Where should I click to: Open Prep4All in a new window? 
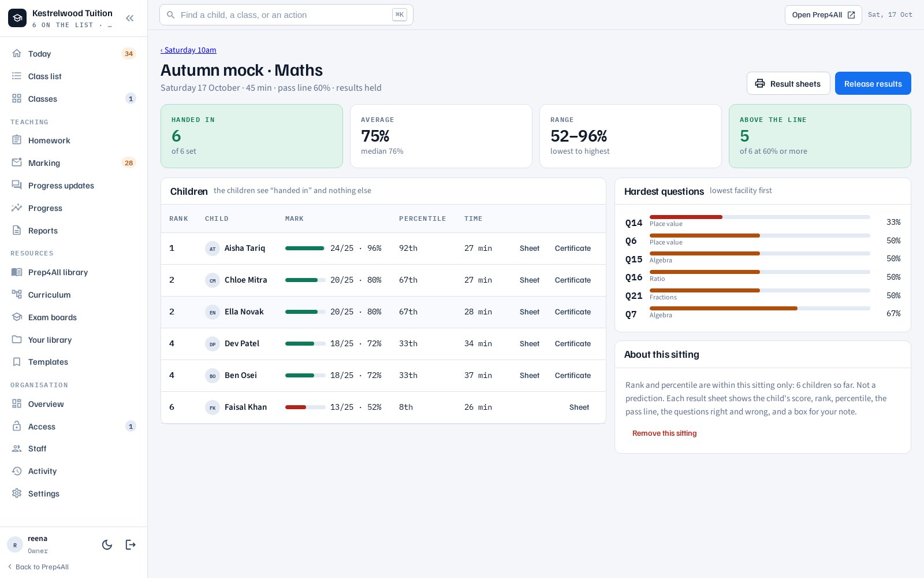(823, 15)
